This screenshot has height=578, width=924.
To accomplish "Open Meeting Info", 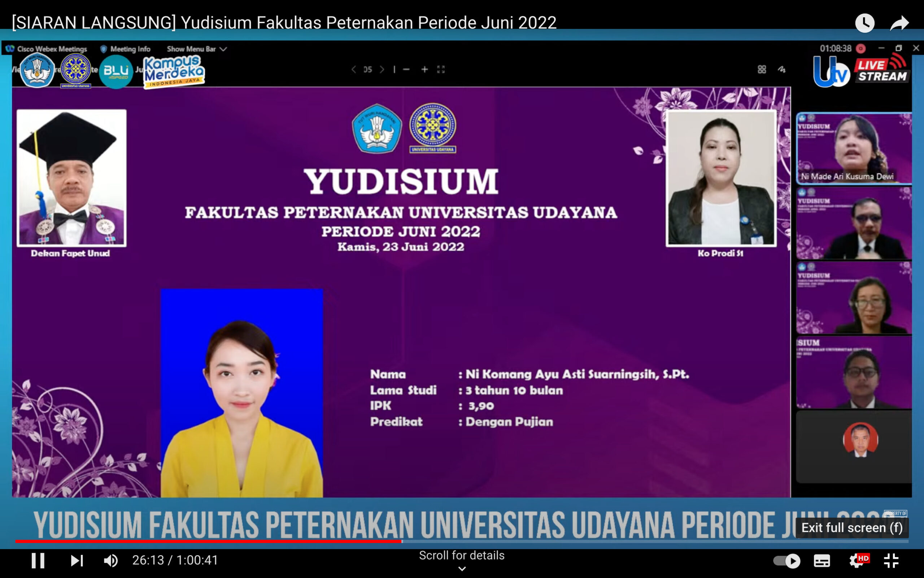I will click(x=125, y=49).
